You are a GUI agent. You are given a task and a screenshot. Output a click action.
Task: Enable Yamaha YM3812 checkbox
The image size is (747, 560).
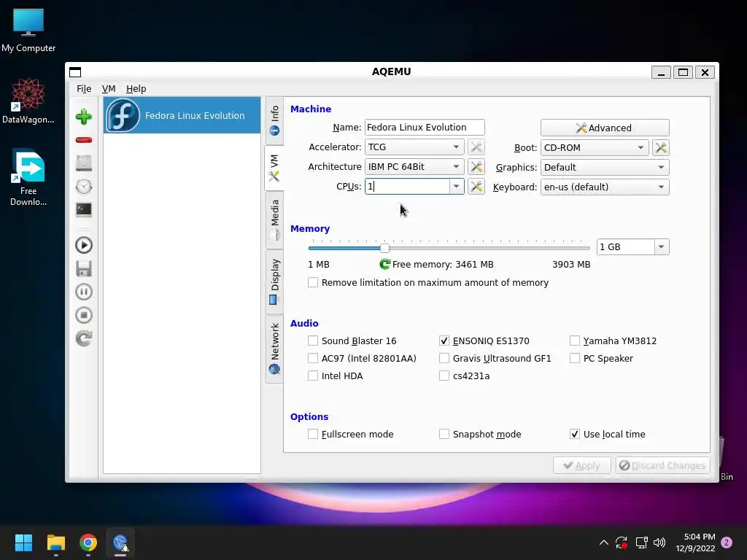click(575, 341)
